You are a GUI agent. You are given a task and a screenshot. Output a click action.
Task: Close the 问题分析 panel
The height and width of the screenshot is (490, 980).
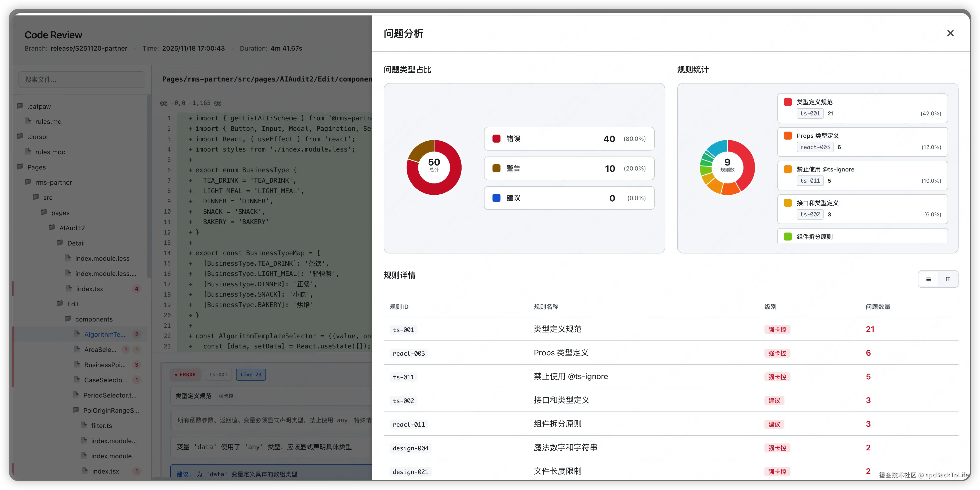[950, 33]
